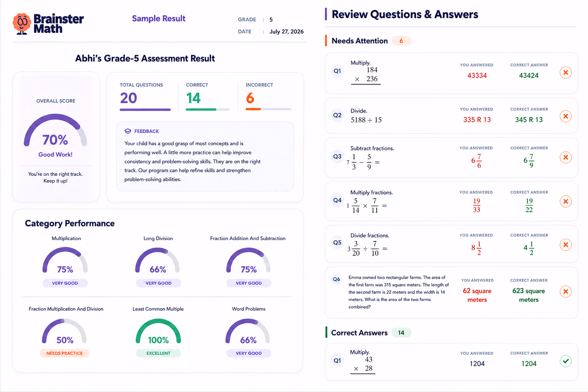Click the VERY GOOD badge under Long Division
The image size is (588, 392).
point(158,283)
